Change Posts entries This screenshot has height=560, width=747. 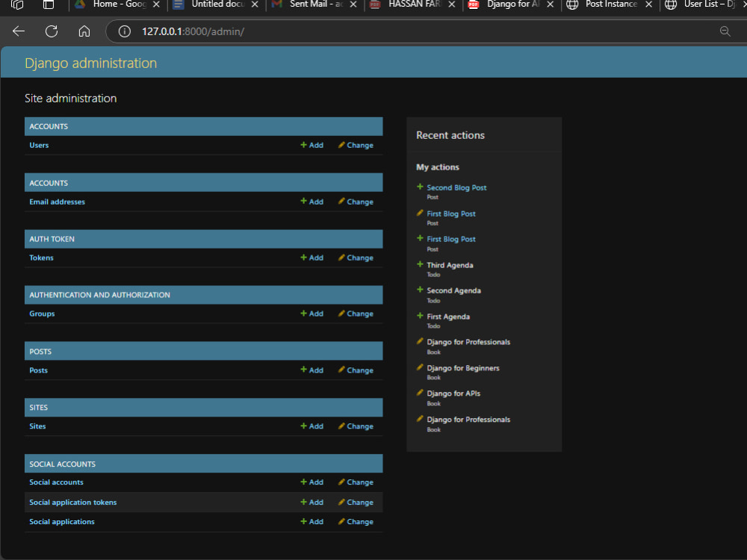pos(356,370)
